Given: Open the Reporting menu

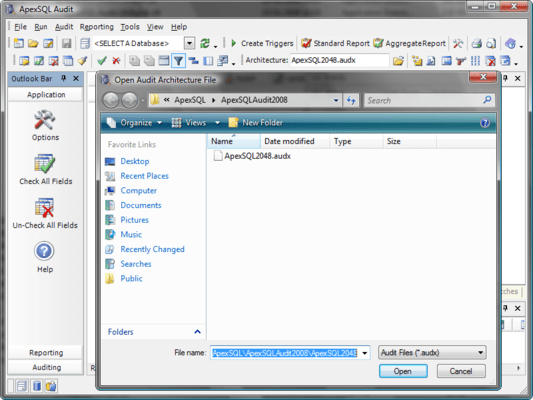Looking at the screenshot, I should (x=97, y=27).
